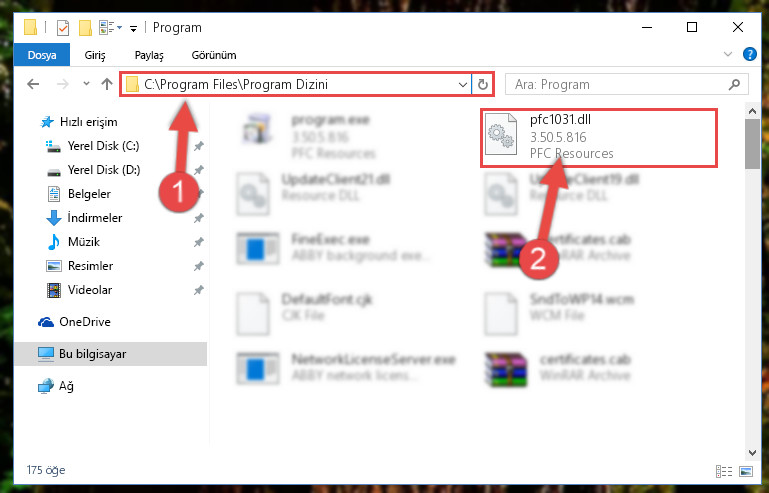Screen dimensions: 769x493
Task: Click the Back navigation arrow
Action: tap(33, 84)
